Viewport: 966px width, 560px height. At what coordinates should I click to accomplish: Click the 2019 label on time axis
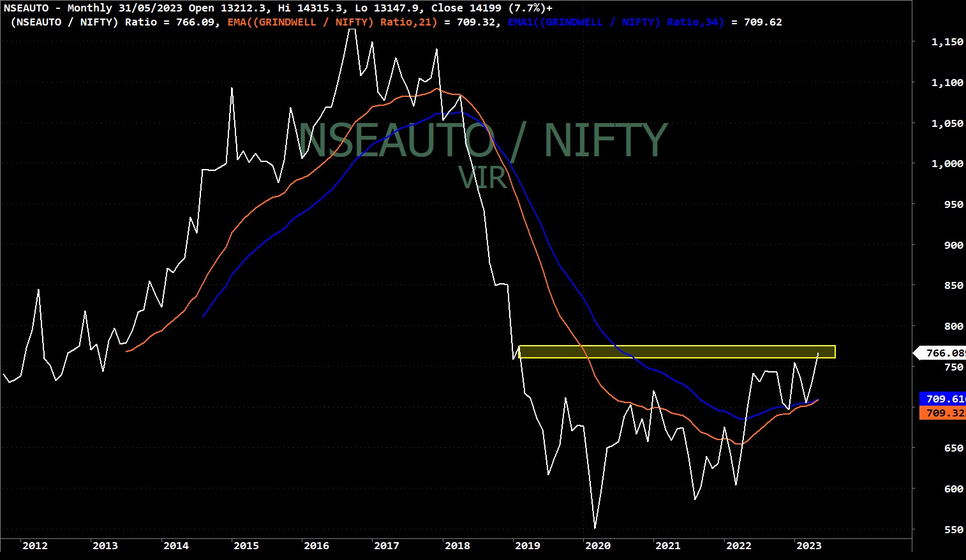(x=528, y=545)
